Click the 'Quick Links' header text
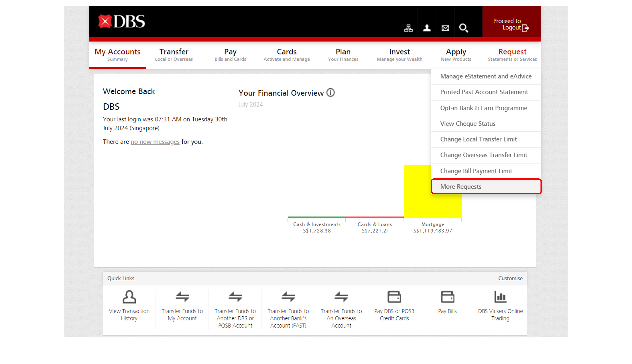This screenshot has height=364, width=632. 121,278
